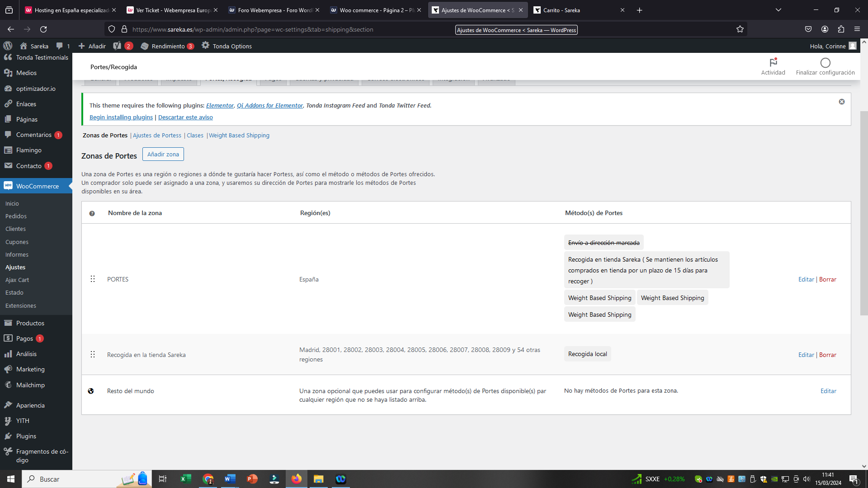Click the taskbar clock
The image size is (868, 488).
[x=828, y=479]
